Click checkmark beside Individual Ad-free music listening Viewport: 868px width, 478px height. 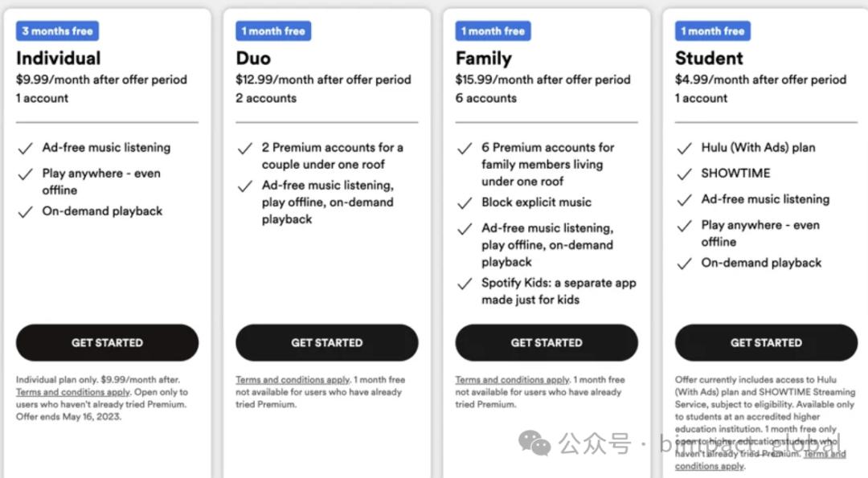point(25,149)
